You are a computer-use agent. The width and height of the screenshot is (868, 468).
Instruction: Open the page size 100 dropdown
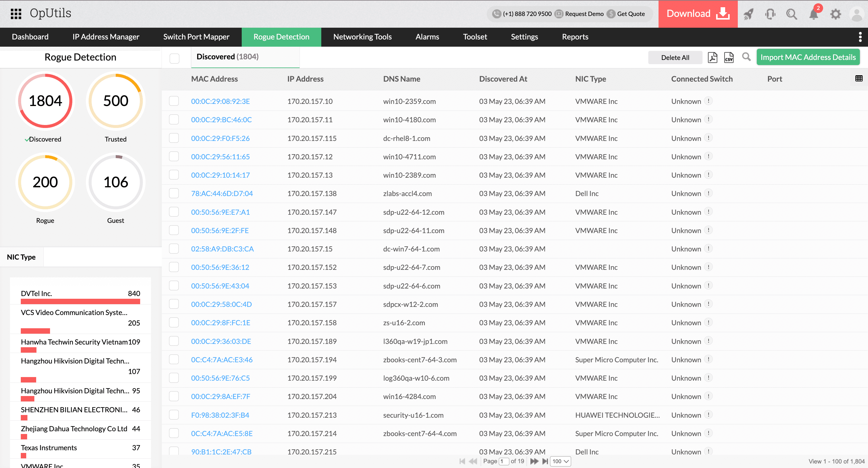point(560,461)
